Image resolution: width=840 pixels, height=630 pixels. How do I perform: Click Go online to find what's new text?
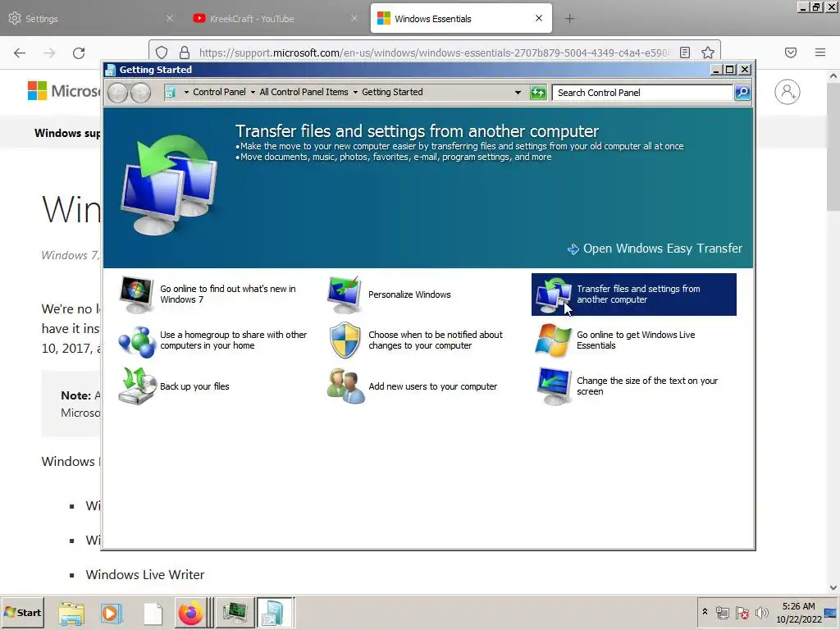(228, 294)
